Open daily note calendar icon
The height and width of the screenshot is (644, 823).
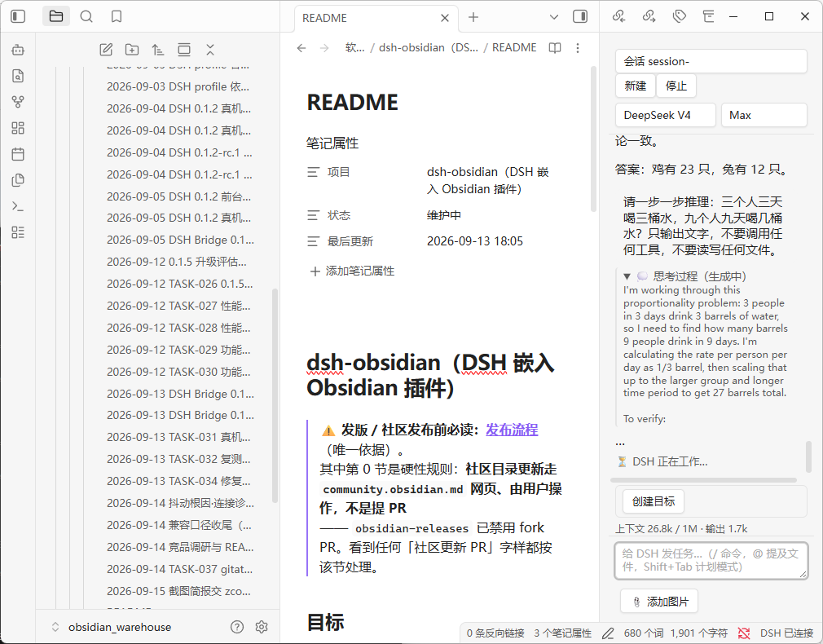point(18,154)
